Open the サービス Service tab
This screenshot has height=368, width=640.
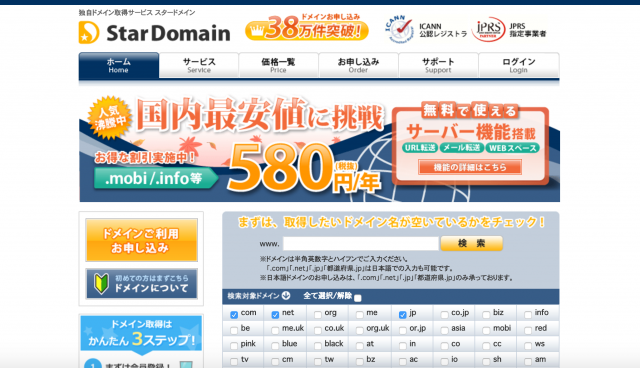[199, 65]
